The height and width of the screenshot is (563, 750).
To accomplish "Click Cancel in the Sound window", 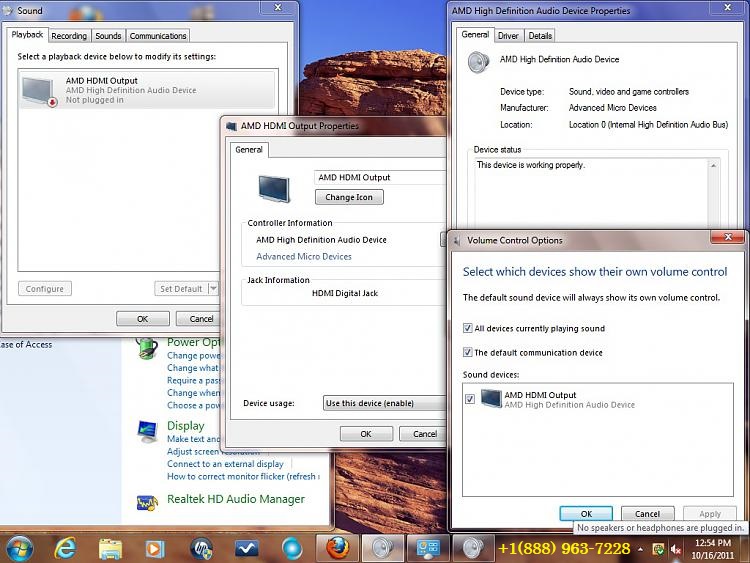I will point(200,319).
